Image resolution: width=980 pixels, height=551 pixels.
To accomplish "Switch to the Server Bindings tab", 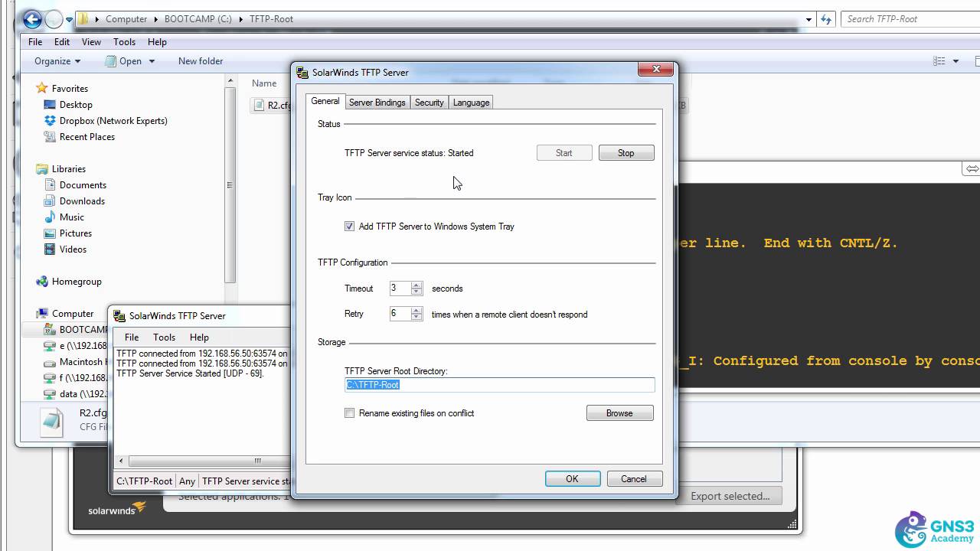I will tap(377, 103).
